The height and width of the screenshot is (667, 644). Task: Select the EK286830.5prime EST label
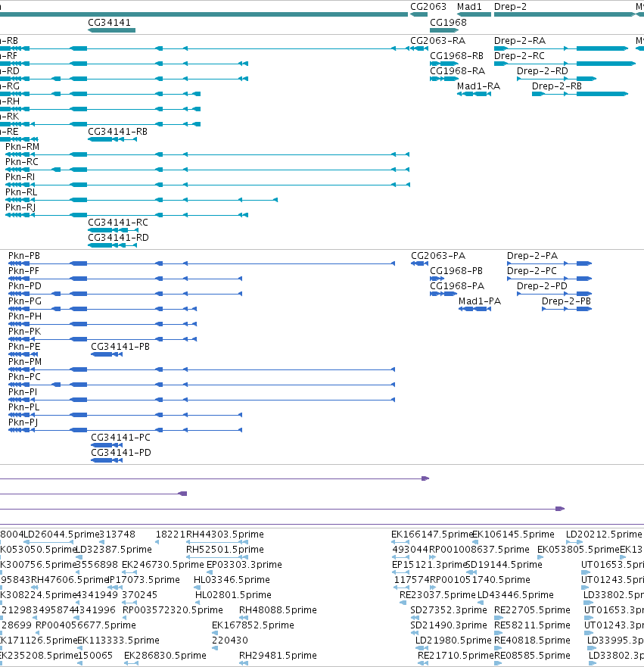click(166, 656)
